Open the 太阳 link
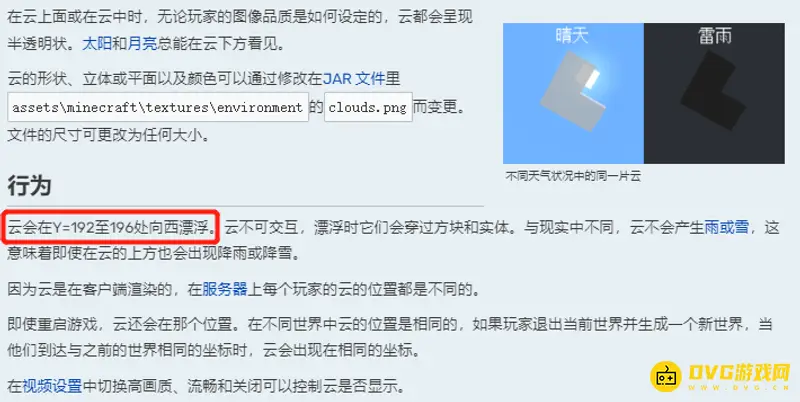This screenshot has width=800, height=402. [x=97, y=44]
